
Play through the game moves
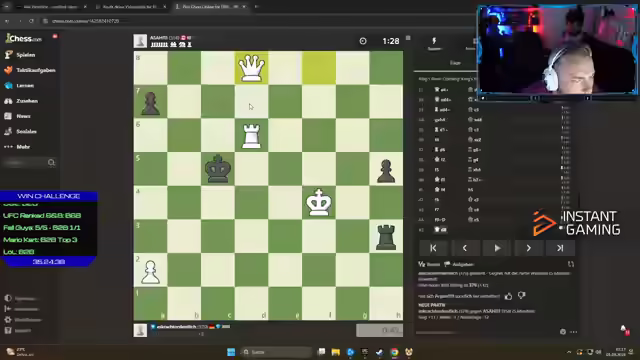(x=497, y=248)
